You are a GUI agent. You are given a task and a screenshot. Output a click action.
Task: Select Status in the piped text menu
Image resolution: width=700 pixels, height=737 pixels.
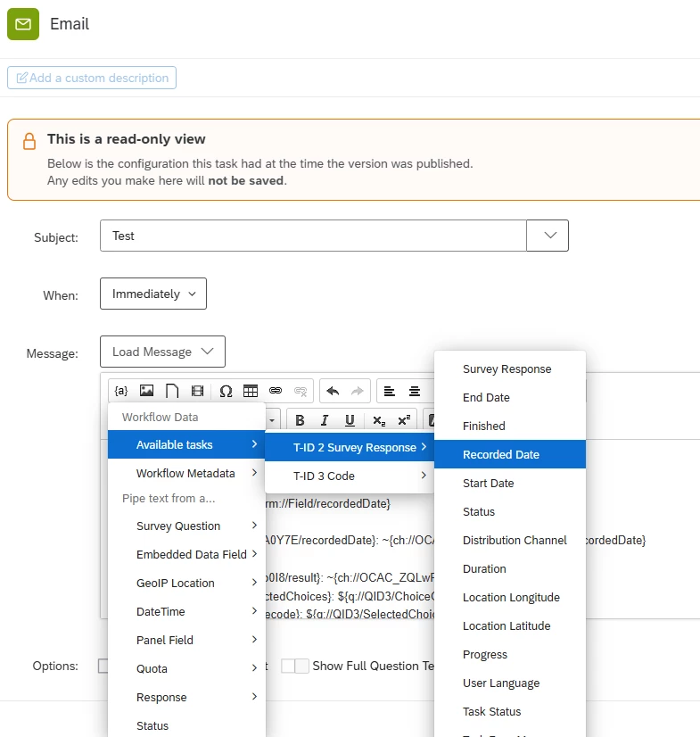(186, 725)
